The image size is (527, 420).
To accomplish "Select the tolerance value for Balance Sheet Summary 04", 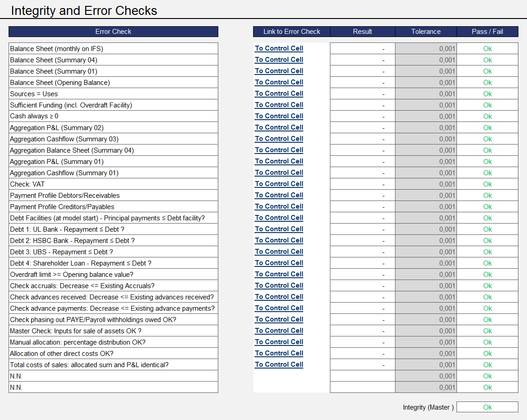I will [x=425, y=60].
